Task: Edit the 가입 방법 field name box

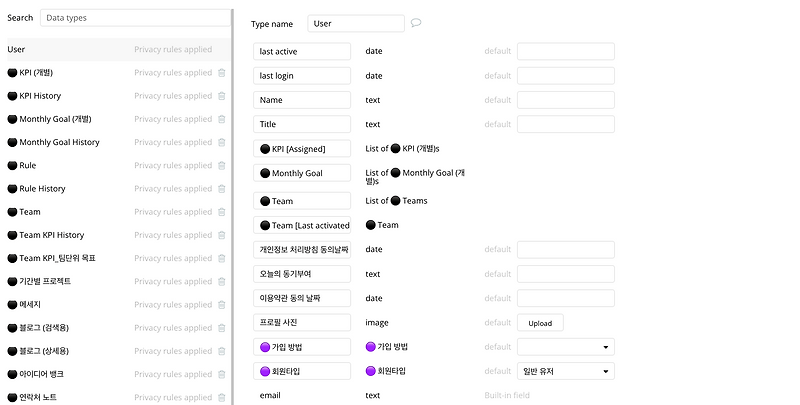Action: [x=302, y=347]
